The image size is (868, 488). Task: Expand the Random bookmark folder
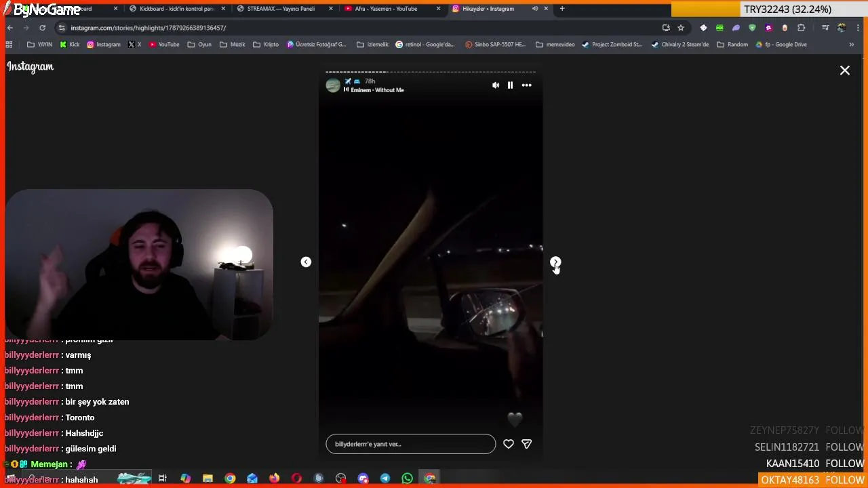tap(732, 45)
